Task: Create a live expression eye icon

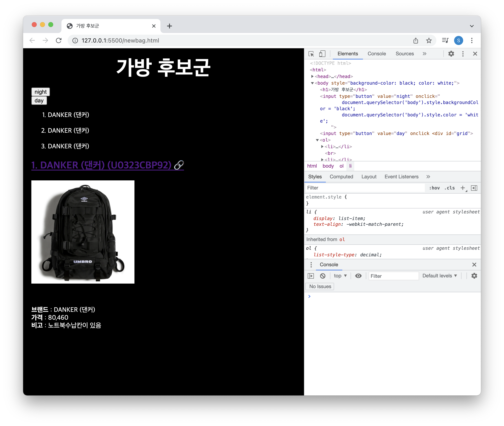Action: point(358,276)
